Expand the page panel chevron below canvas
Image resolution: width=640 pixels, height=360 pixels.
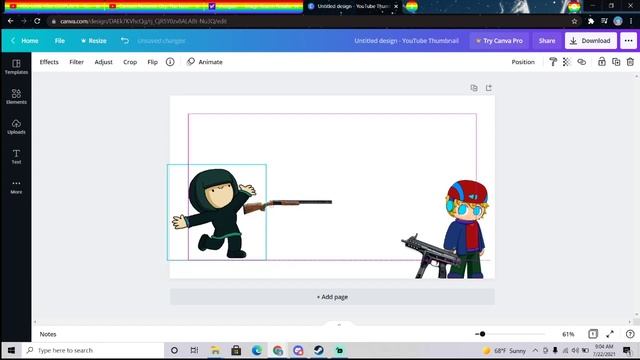click(339, 324)
